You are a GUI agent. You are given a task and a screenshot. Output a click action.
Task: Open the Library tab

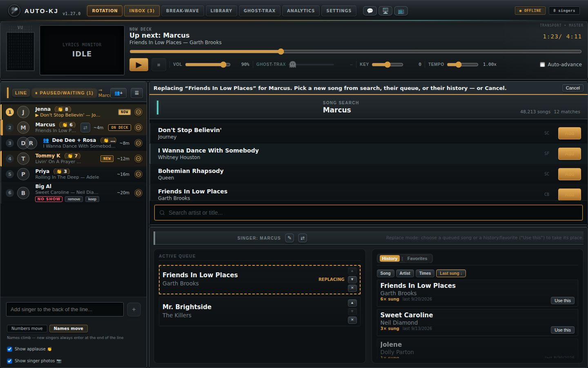(x=221, y=11)
